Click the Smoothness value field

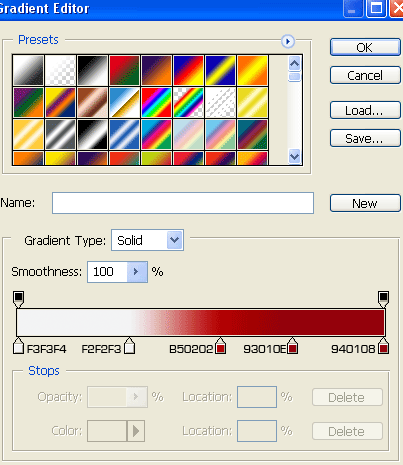(x=107, y=272)
